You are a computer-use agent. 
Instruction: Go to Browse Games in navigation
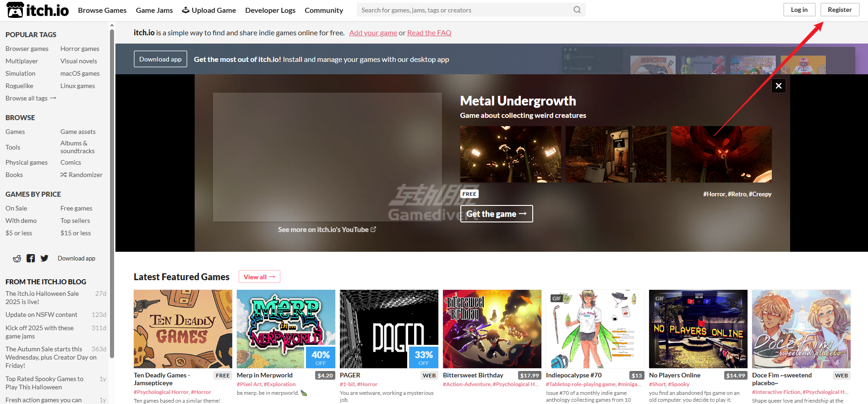tap(102, 10)
